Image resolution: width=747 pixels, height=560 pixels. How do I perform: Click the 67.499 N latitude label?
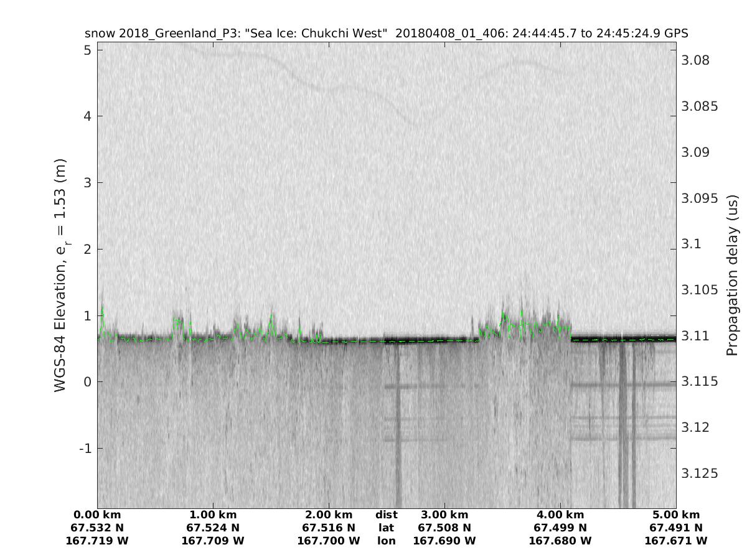tap(560, 528)
